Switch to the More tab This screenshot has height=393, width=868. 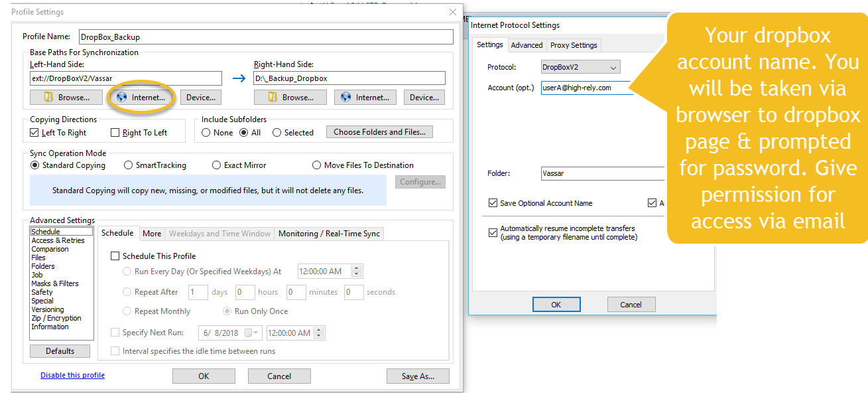[152, 234]
